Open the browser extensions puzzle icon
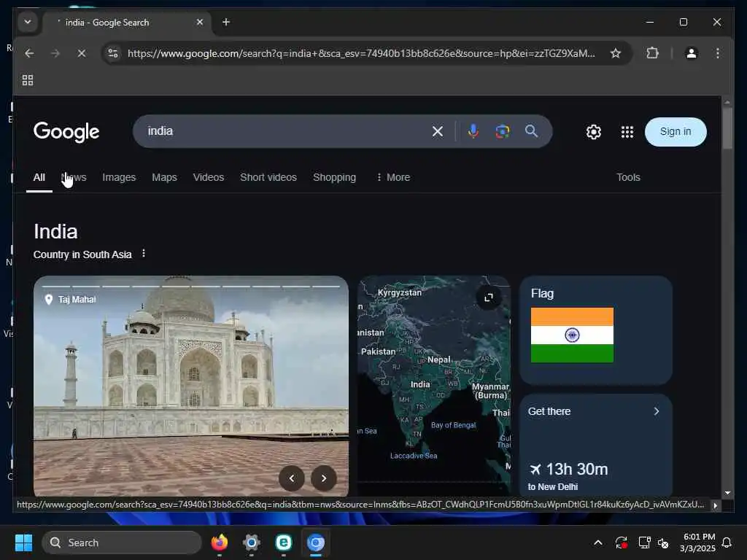Image resolution: width=747 pixels, height=560 pixels. [x=653, y=53]
